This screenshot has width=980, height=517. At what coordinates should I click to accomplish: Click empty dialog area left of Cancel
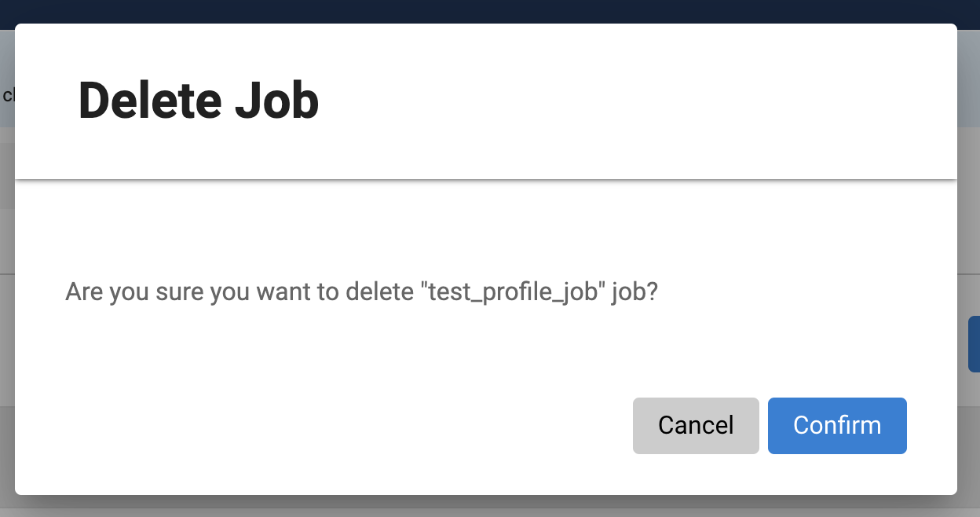tap(353, 426)
